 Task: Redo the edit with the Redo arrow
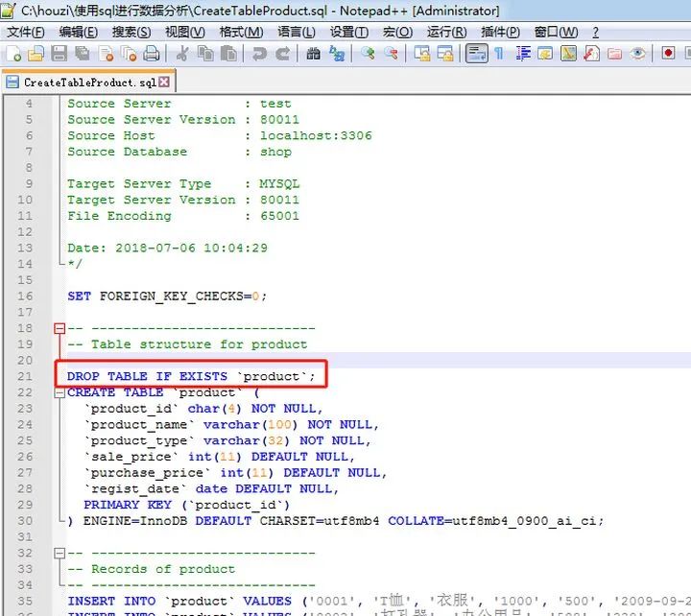click(282, 54)
